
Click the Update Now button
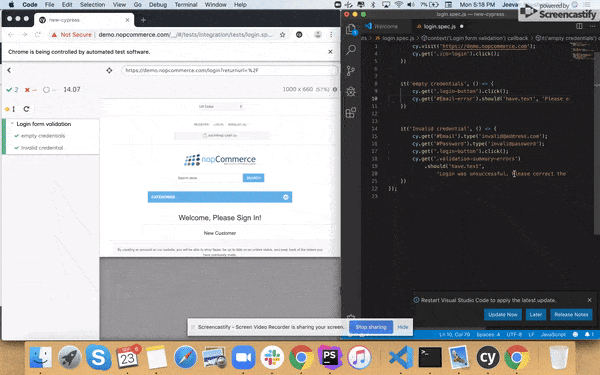coord(503,315)
